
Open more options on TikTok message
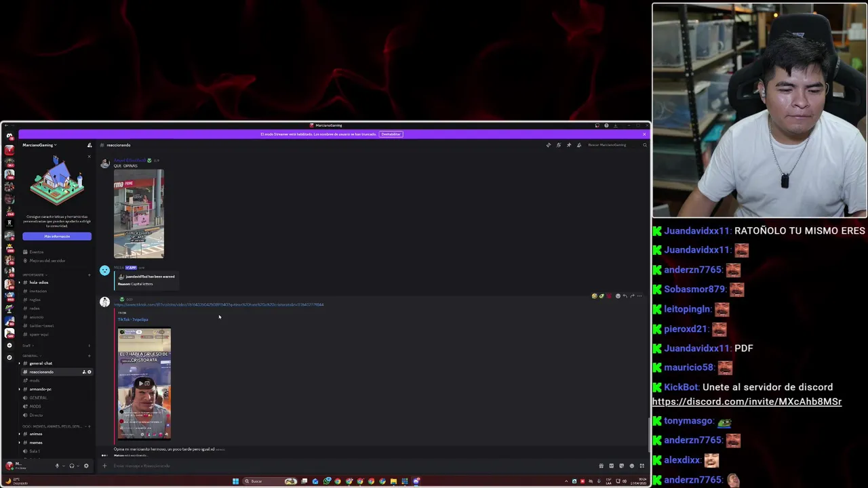pyautogui.click(x=639, y=296)
